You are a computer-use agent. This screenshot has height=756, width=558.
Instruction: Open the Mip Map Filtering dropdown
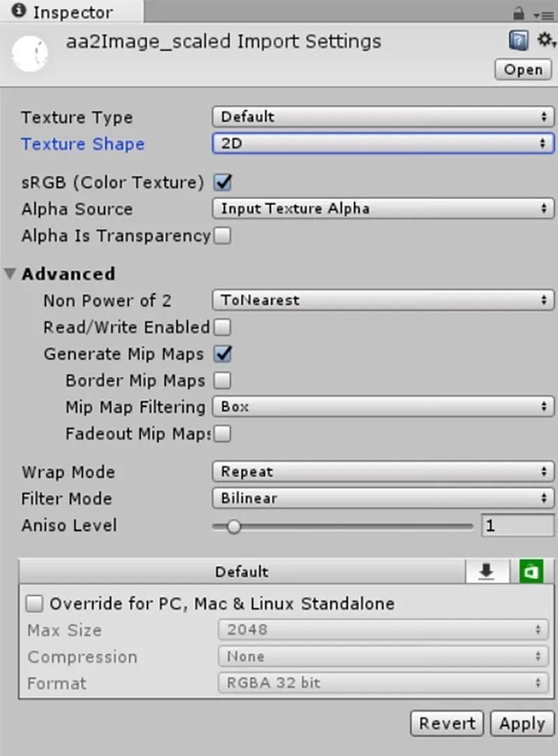tap(383, 406)
